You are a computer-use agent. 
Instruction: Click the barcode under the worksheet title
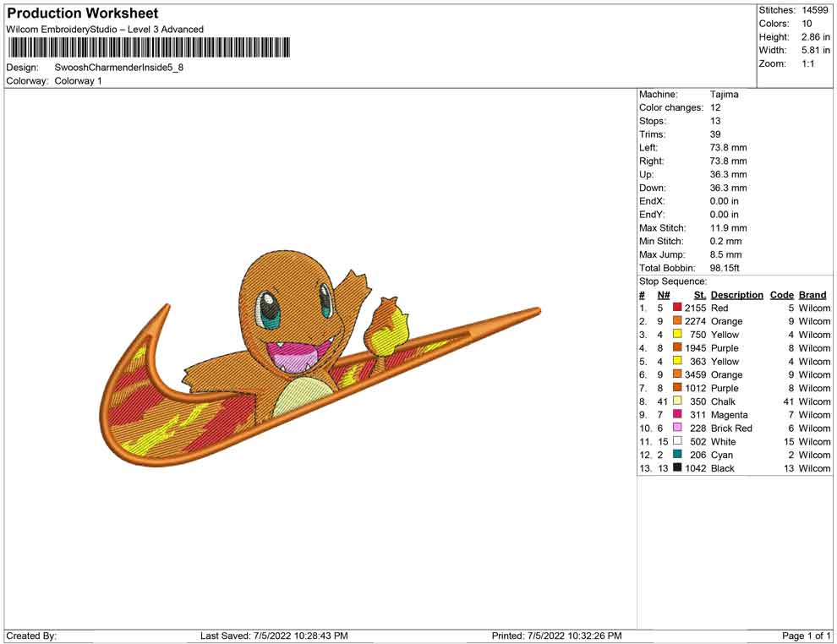(149, 47)
